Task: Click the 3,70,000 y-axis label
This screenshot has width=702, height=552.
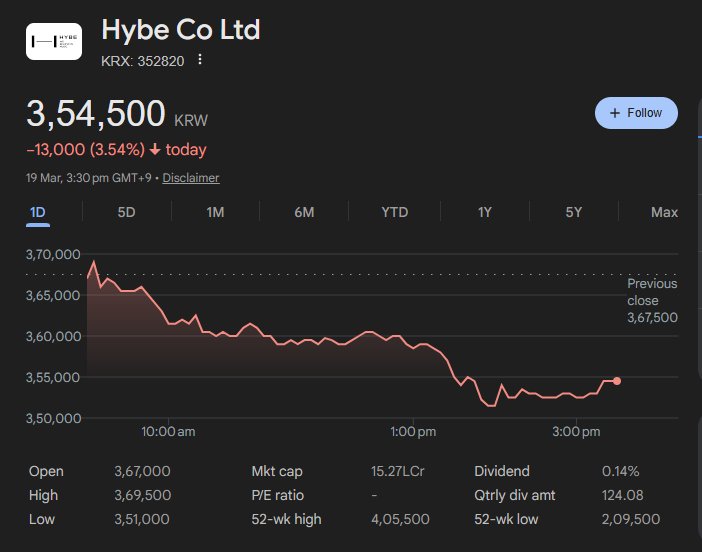Action: (53, 255)
